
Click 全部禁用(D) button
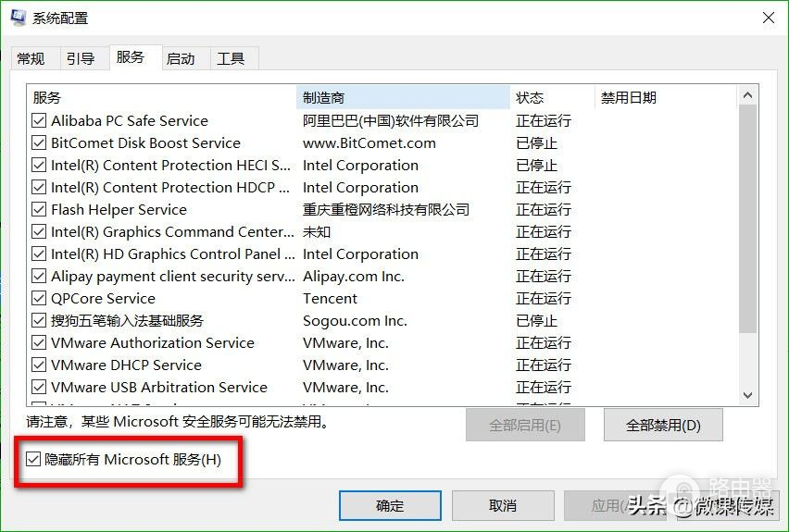[x=663, y=426]
